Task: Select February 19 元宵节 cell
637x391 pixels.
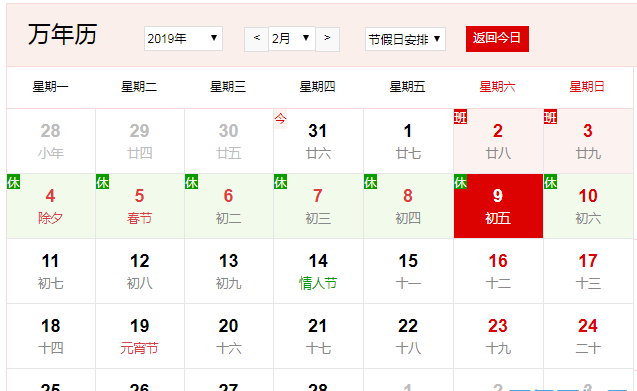Action: [140, 336]
